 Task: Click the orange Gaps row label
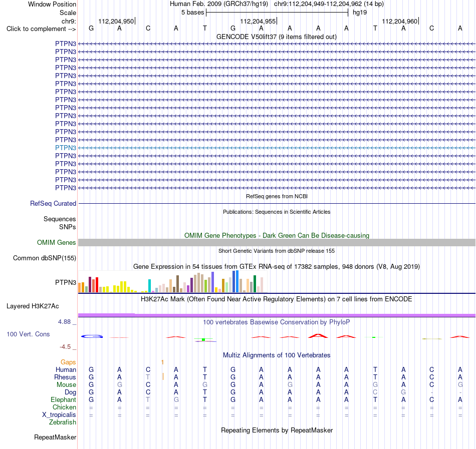(68, 362)
